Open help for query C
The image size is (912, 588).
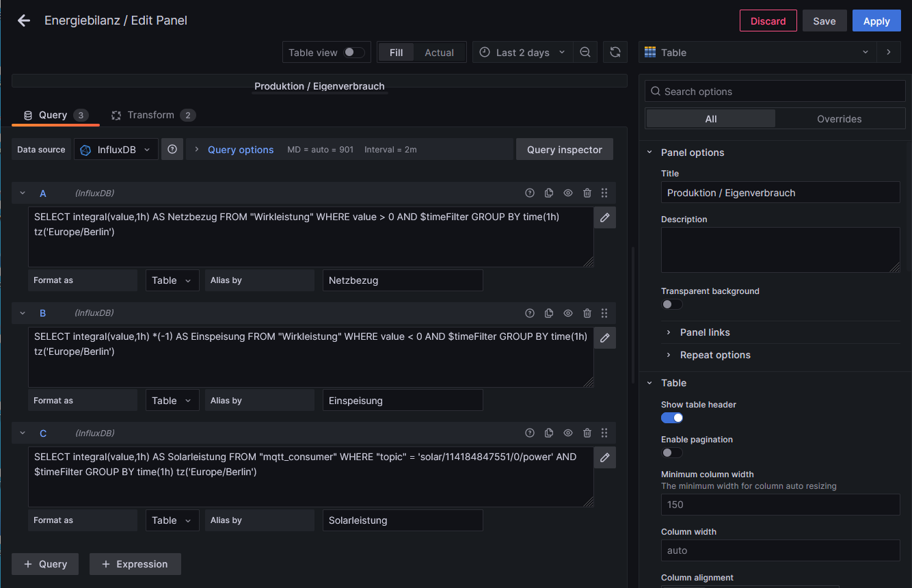pos(529,433)
